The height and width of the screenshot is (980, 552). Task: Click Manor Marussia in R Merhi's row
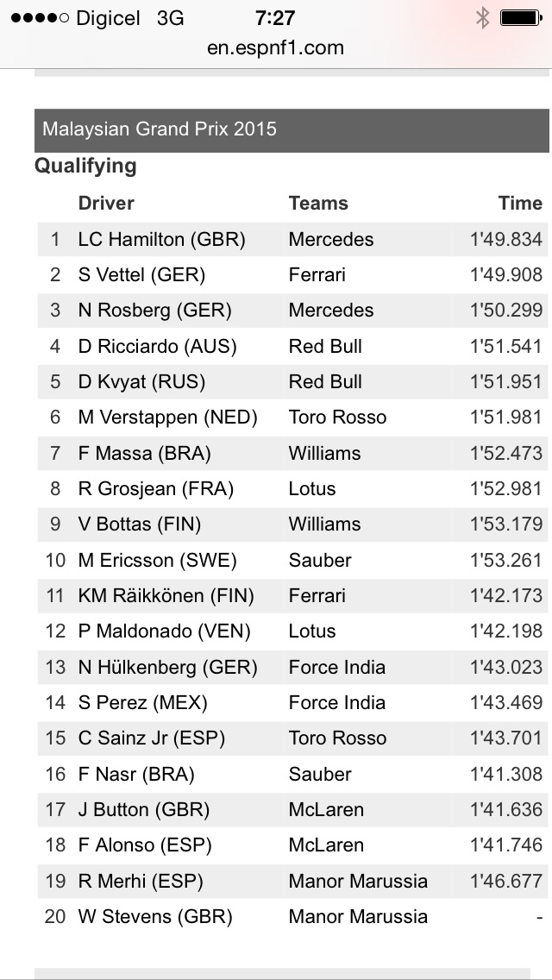click(x=358, y=881)
